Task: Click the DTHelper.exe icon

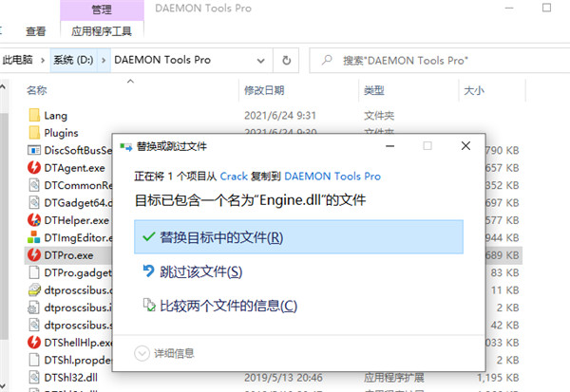Action: click(x=34, y=220)
